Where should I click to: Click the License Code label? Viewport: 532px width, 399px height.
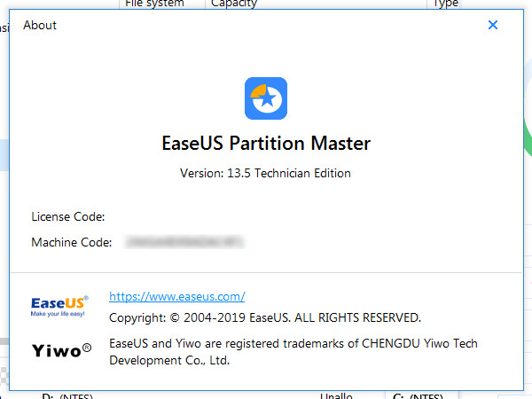pyautogui.click(x=67, y=216)
